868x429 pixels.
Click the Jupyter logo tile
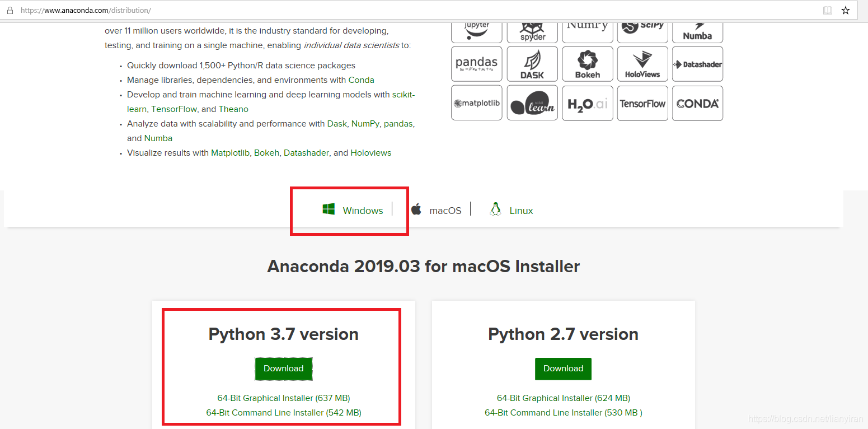[x=477, y=33]
